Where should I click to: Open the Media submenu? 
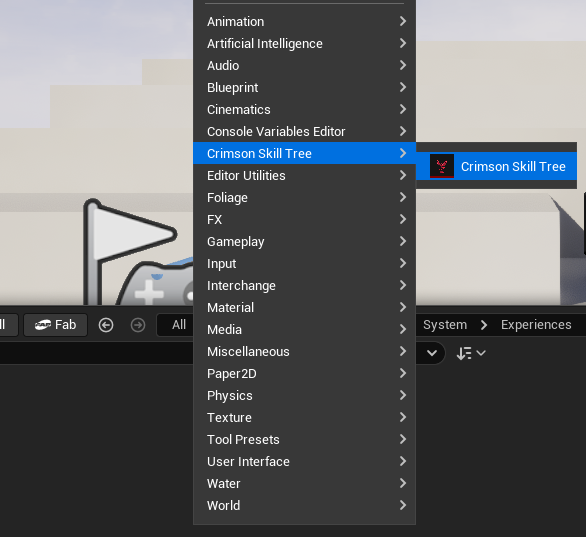click(x=304, y=330)
